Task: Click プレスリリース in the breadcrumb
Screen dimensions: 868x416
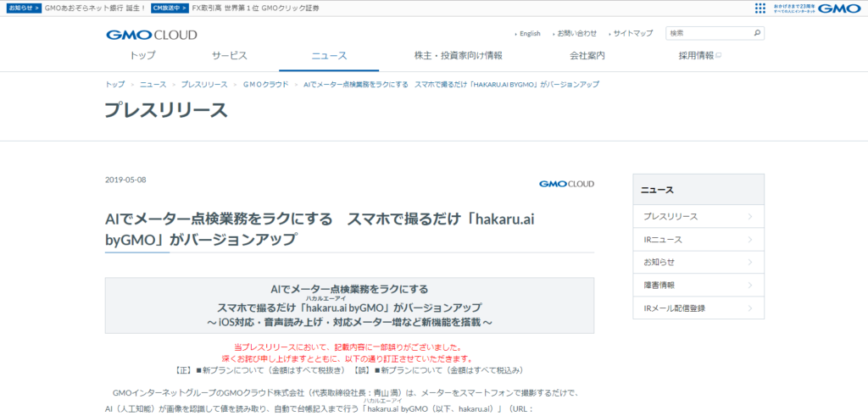Action: 204,85
